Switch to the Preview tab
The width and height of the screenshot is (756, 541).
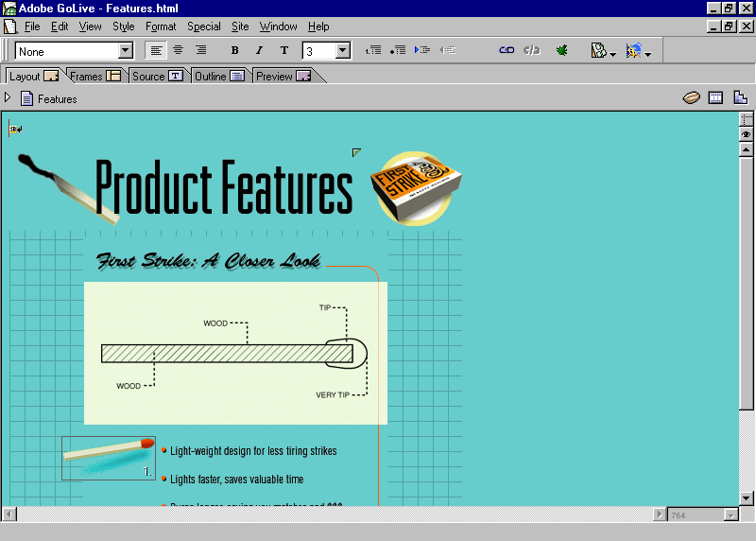pos(283,77)
